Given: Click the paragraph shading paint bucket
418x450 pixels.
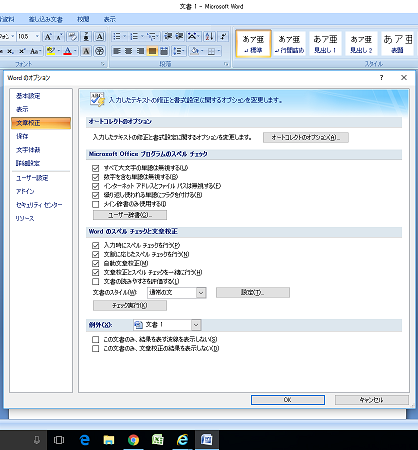Looking at the screenshot, I should (x=194, y=51).
